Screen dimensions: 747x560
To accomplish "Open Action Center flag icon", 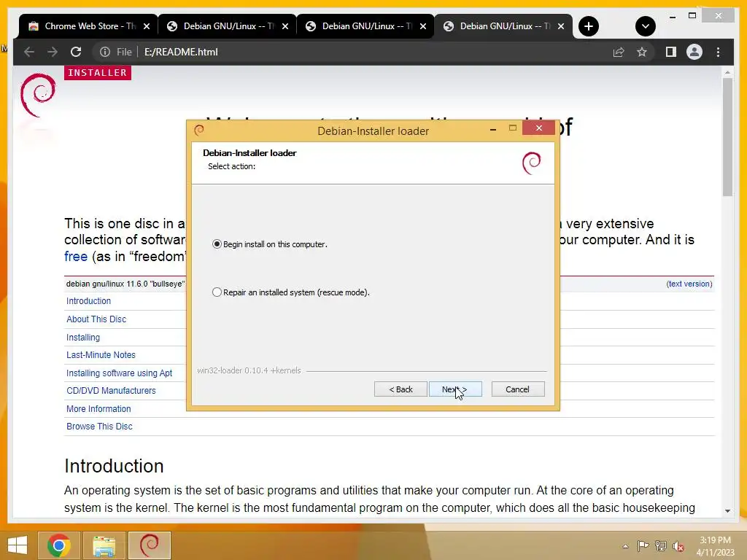I will click(643, 545).
